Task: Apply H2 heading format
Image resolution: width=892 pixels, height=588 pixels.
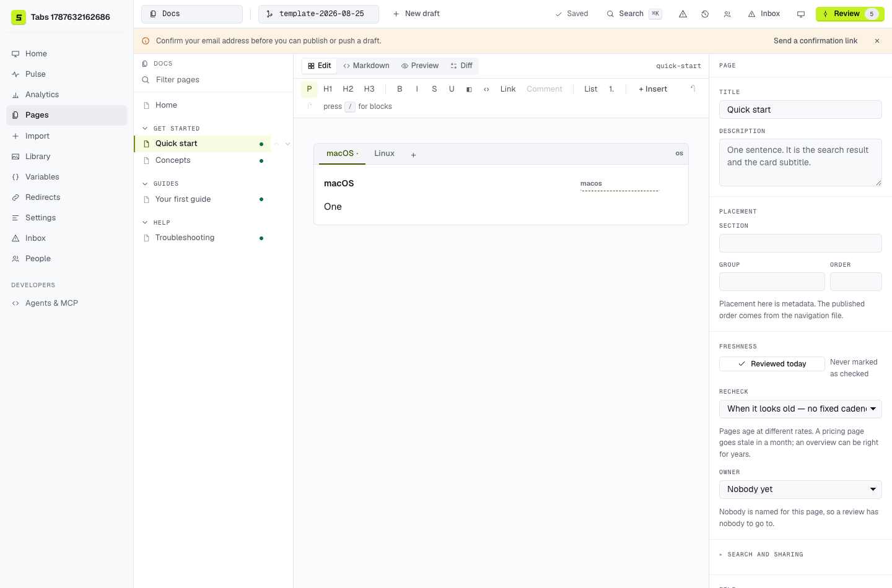Action: point(348,89)
